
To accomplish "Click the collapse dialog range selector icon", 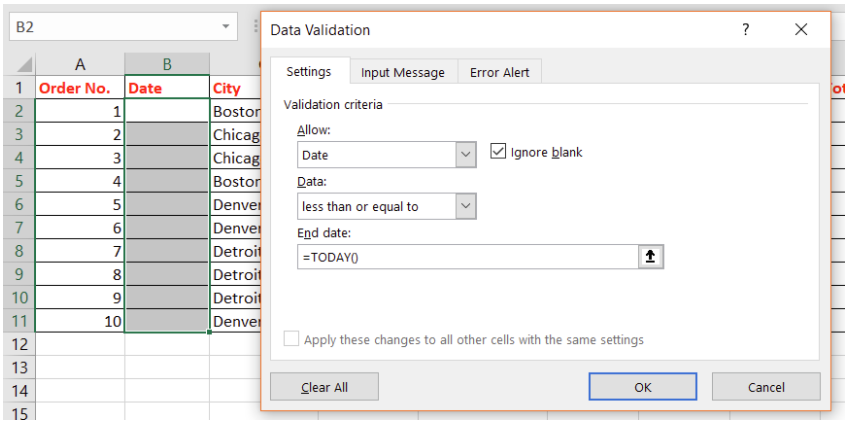I will [x=650, y=257].
